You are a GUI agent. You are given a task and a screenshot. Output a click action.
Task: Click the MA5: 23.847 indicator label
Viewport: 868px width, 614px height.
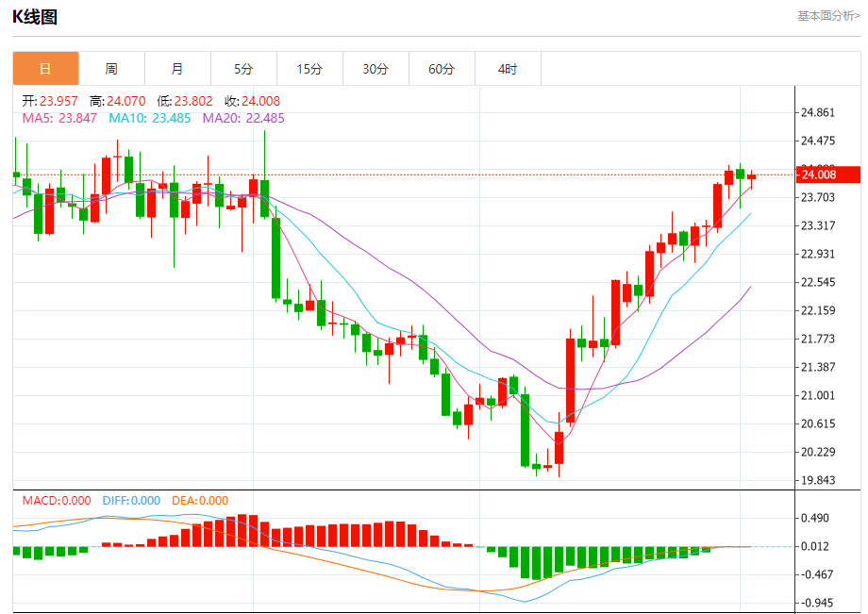[x=59, y=118]
